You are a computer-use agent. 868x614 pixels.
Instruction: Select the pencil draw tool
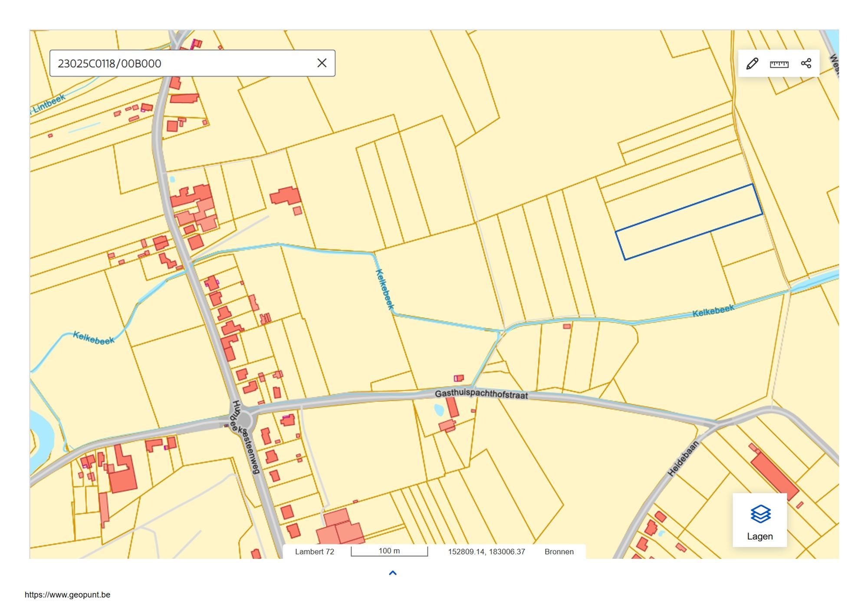click(752, 63)
